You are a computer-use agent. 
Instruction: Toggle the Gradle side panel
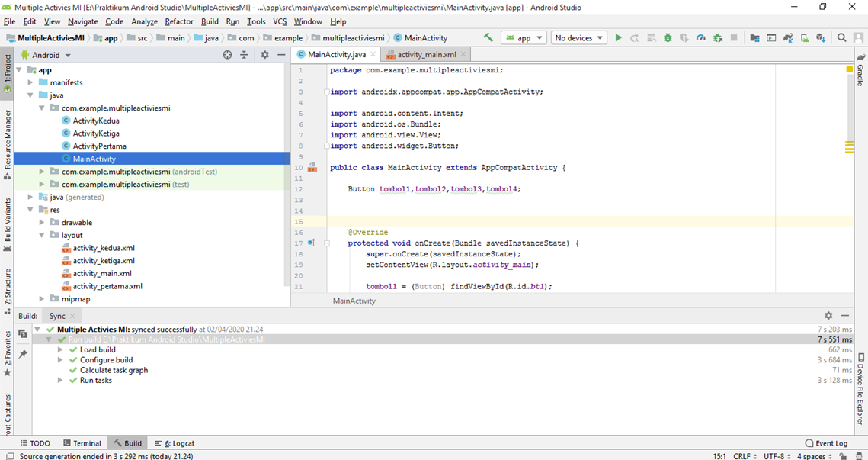tap(860, 70)
